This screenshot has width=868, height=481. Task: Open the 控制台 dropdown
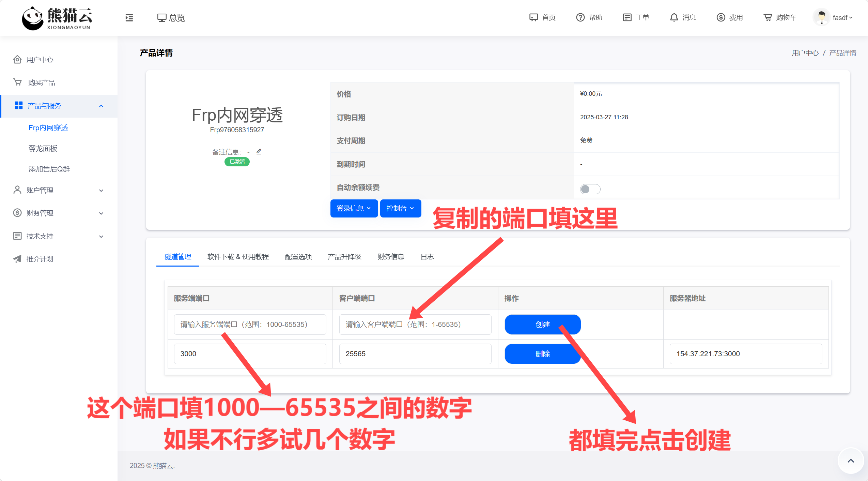(400, 208)
